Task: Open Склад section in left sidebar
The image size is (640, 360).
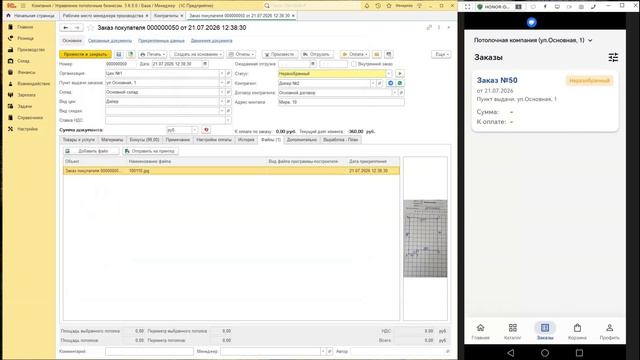Action: pos(23,61)
